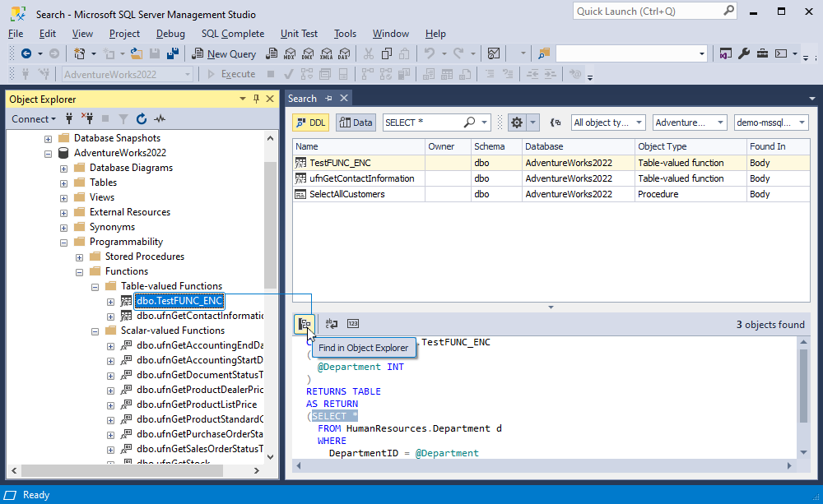The image size is (823, 504).
Task: Click the wildcard braces icon
Action: click(556, 123)
